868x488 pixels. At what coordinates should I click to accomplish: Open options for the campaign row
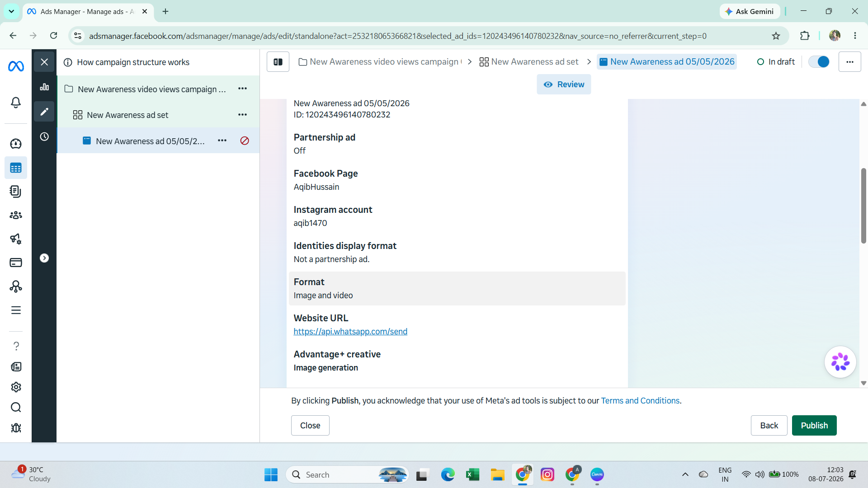pos(243,89)
